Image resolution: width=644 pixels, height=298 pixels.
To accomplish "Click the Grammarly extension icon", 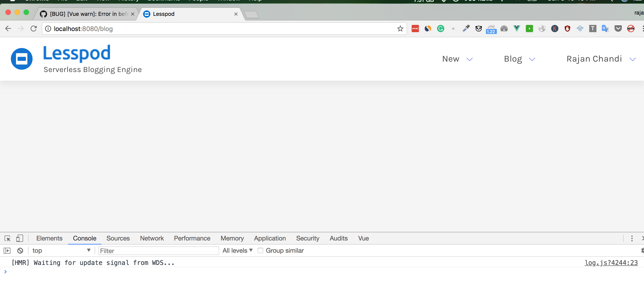I will pos(440,29).
